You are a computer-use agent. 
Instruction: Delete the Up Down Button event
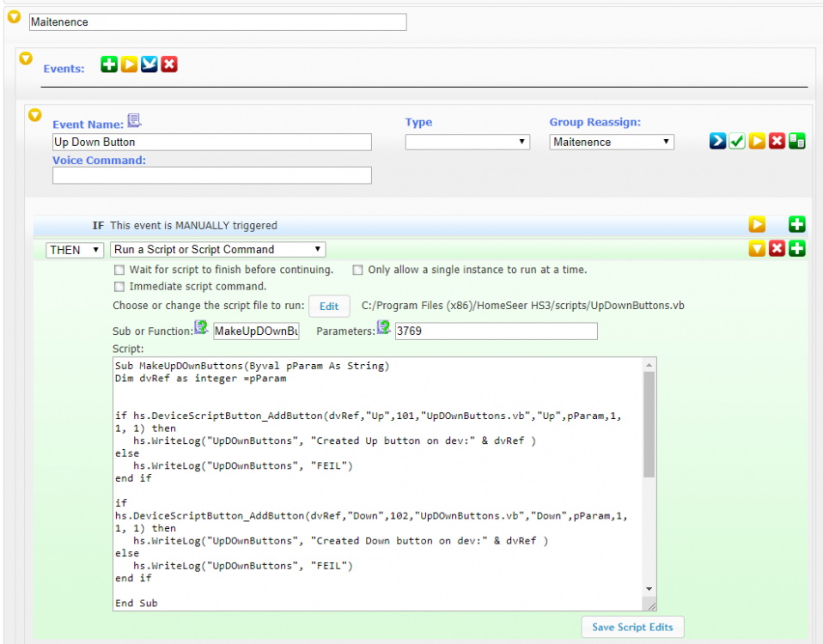[777, 142]
